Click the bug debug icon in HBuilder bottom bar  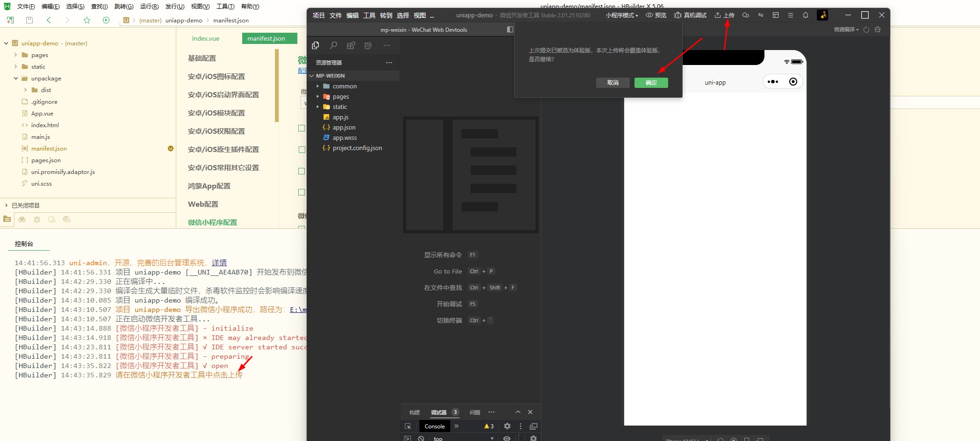37,219
